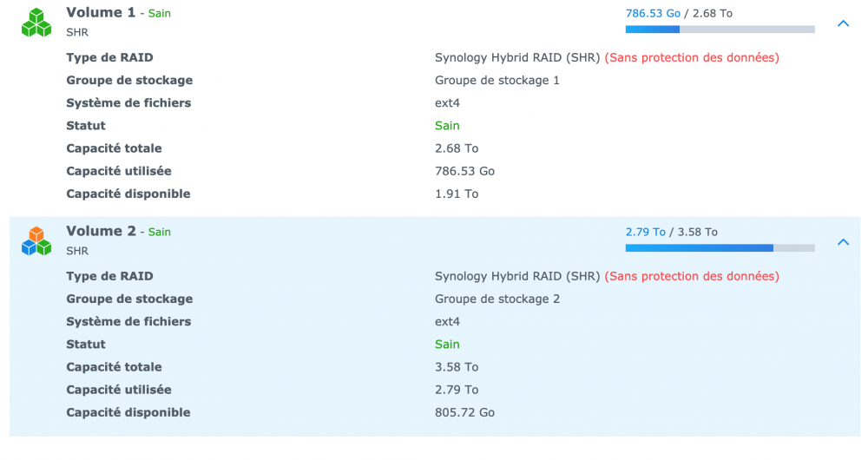This screenshot has width=868, height=460.
Task: Click Groupe de stockage 1 value
Action: coord(497,80)
